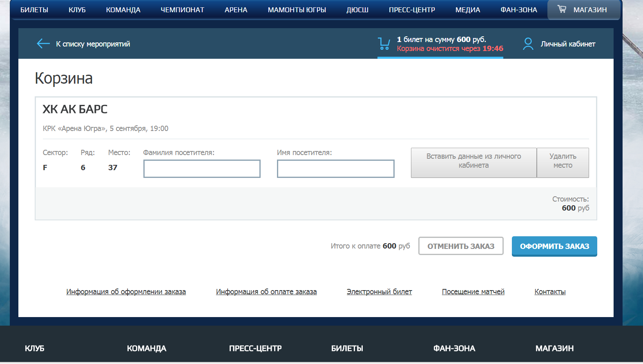Click footer ФАН-ЗОНА heading
The width and height of the screenshot is (643, 364).
tap(454, 348)
